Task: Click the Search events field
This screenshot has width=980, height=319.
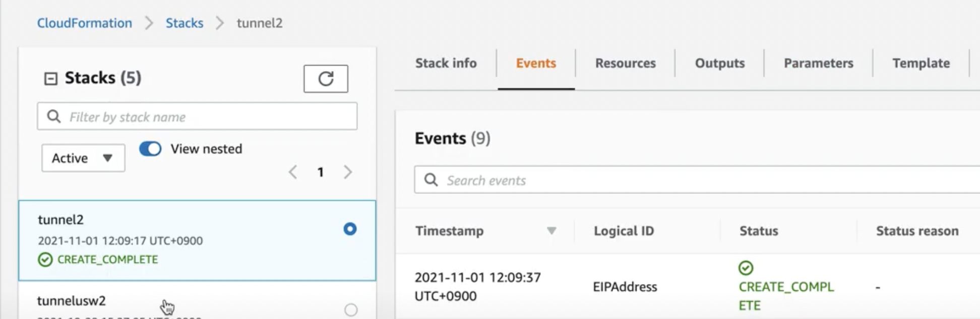Action: click(x=697, y=180)
